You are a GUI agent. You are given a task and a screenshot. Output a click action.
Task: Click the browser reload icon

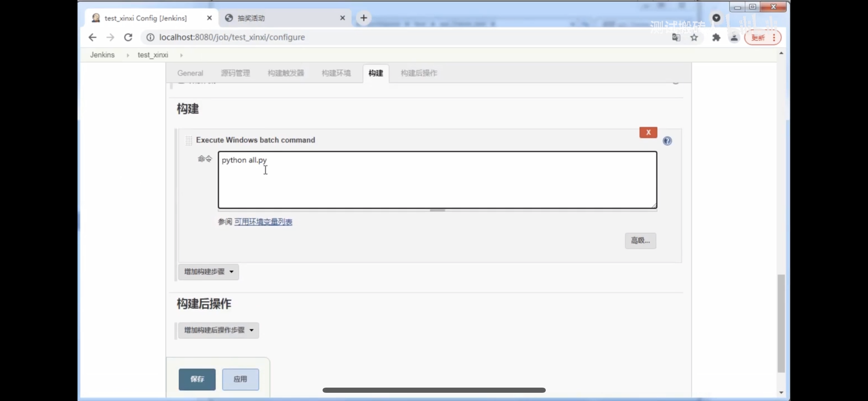(x=128, y=37)
